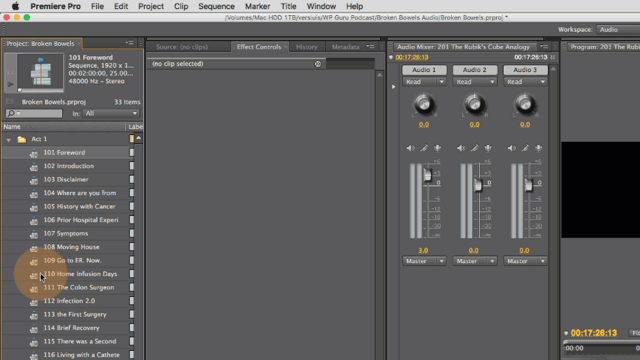The image size is (640, 360).
Task: Play the preview thumbnail clip
Action: 11,84
